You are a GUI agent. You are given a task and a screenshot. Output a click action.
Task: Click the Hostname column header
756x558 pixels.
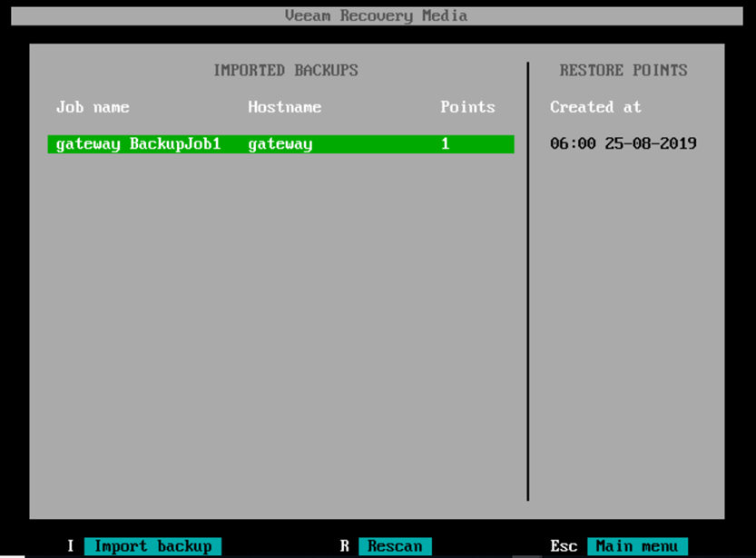(284, 107)
